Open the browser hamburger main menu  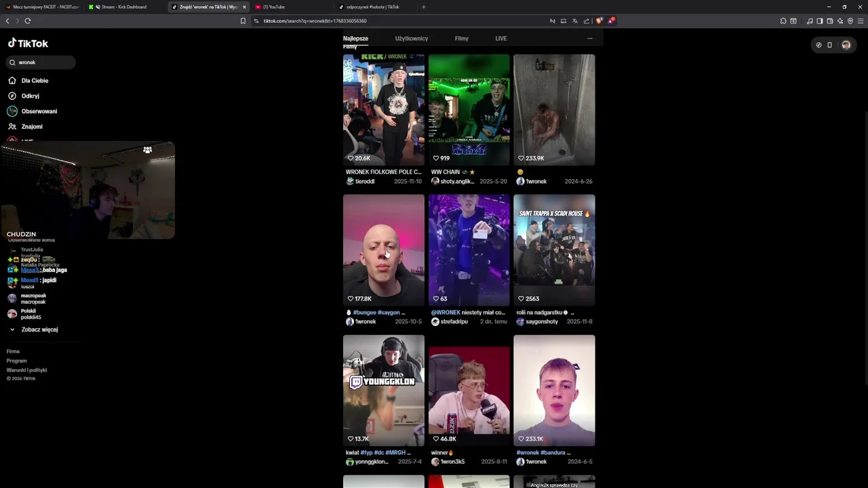(x=861, y=21)
